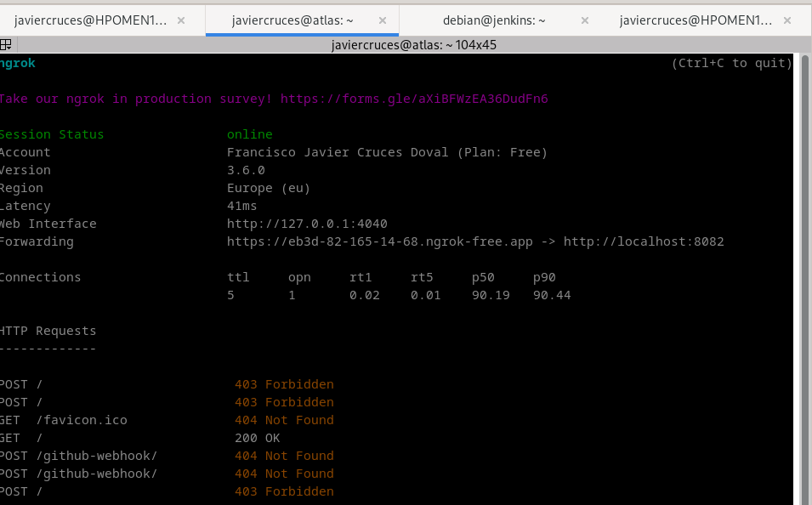Screen dimensions: 812x505
Task: Click the 'rt5' column header
Action: (422, 278)
